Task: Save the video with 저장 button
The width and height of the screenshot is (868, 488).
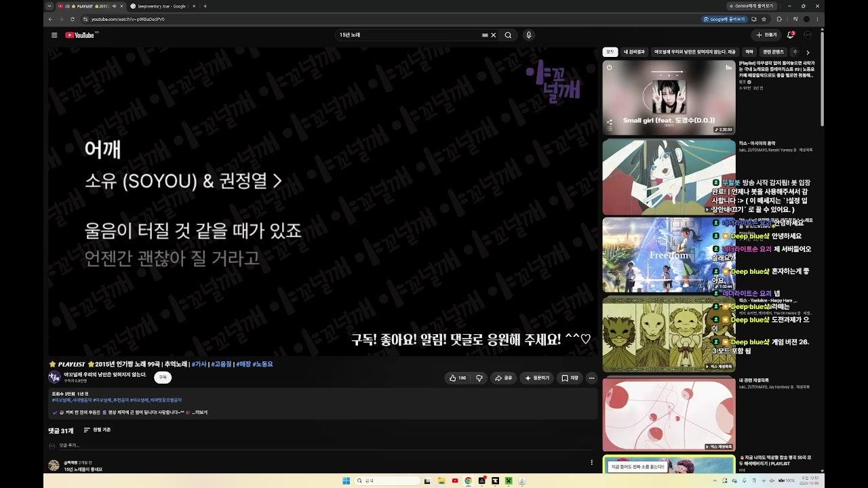Action: (x=570, y=378)
